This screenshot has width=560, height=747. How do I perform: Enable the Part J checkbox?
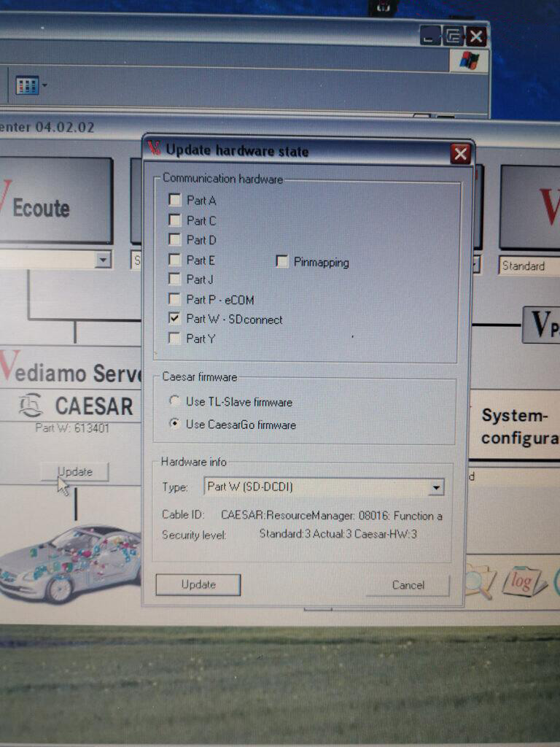[x=175, y=279]
